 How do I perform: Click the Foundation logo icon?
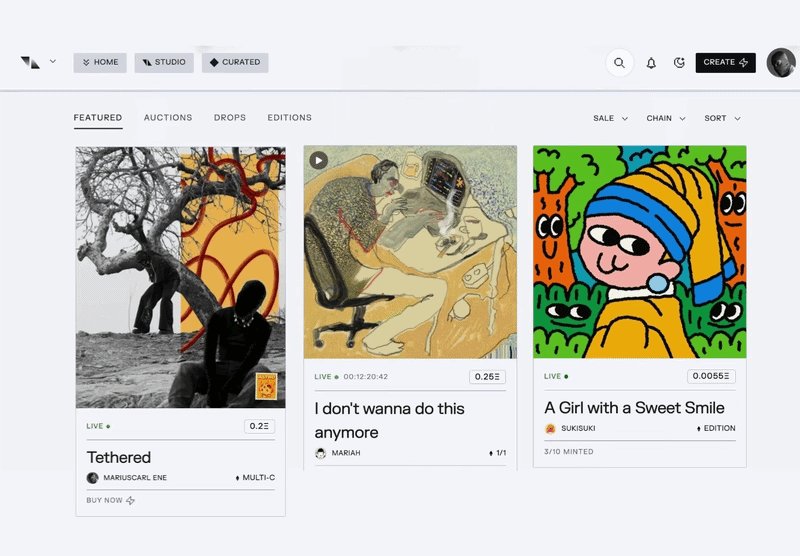tap(31, 62)
